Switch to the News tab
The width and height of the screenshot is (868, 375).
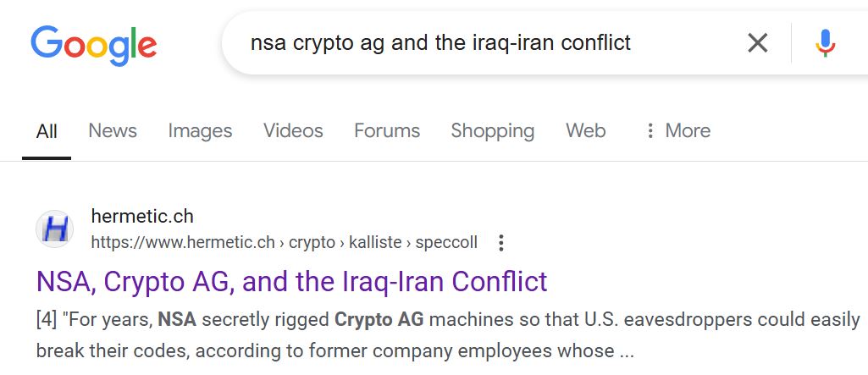[113, 130]
